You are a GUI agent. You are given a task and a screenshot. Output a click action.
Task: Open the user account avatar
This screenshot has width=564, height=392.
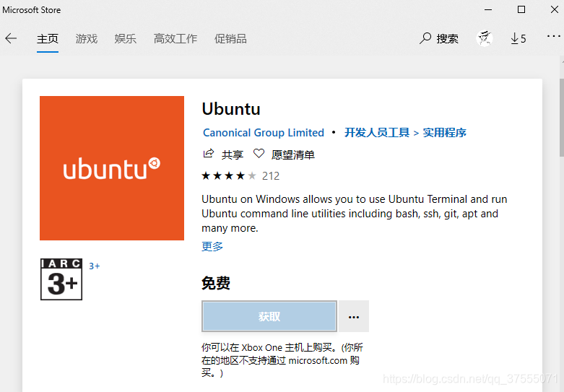[x=485, y=38]
